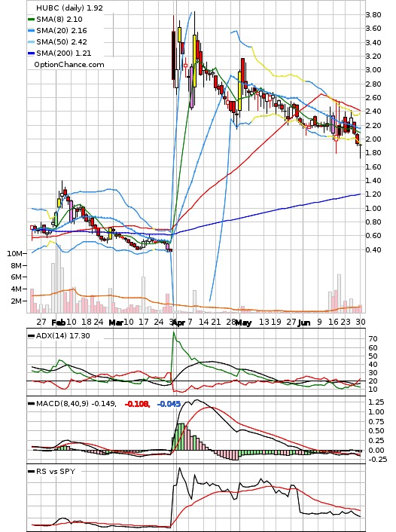This screenshot has height=532, width=396.
Task: Click the RS vs SPY panel label
Action: [56, 472]
